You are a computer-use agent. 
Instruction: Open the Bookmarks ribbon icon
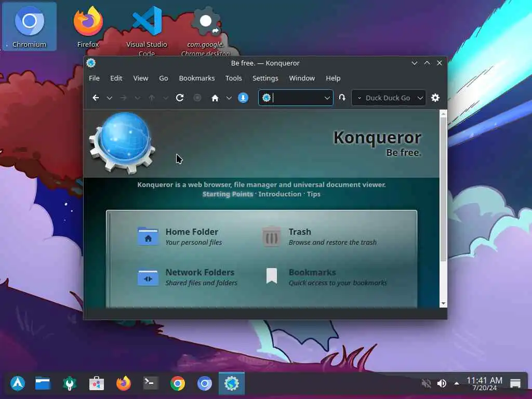coord(272,276)
